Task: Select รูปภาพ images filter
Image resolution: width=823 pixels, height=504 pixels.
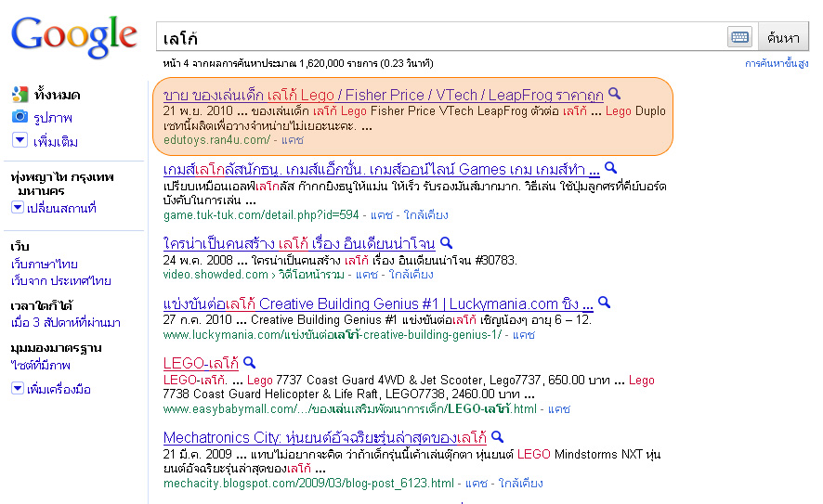Action: point(53,118)
